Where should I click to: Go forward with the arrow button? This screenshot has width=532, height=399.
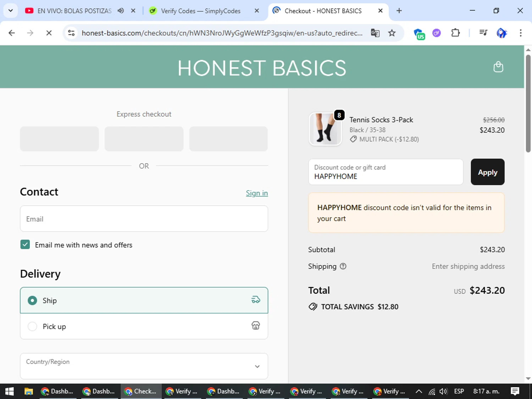coord(30,33)
